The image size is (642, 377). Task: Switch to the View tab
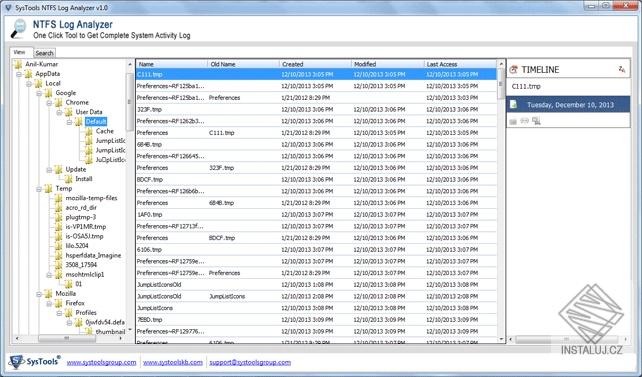(20, 52)
